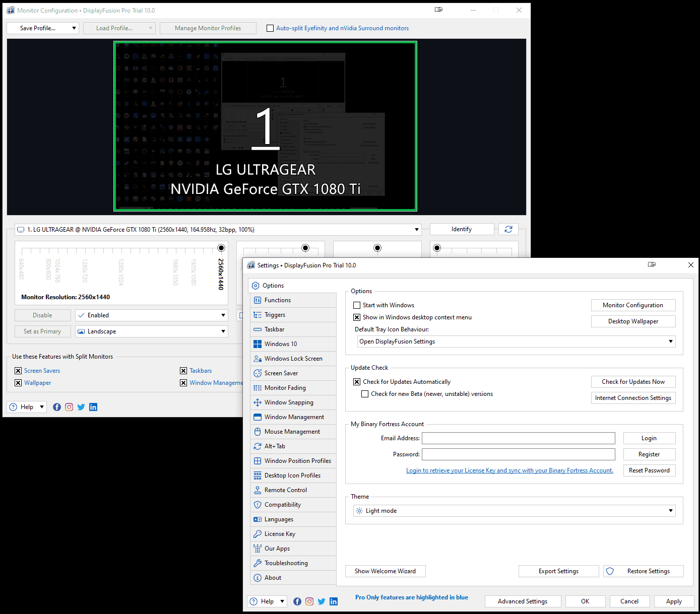Click the Window Management icon in sidebar
The width and height of the screenshot is (700, 614).
point(258,417)
